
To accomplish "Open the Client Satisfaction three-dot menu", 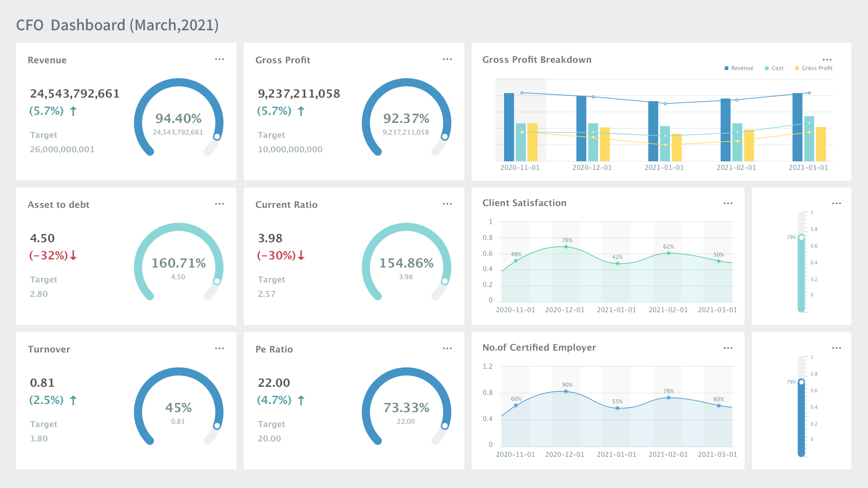I will tap(728, 203).
